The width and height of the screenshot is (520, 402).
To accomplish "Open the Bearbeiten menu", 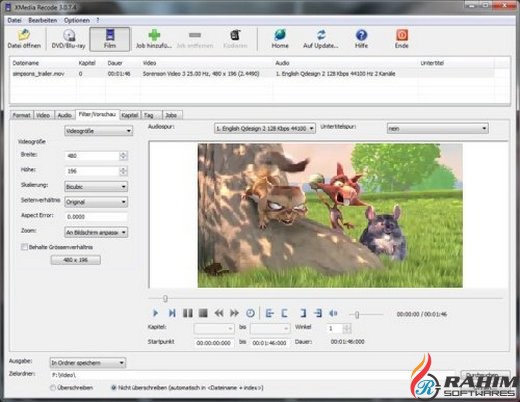I will [43, 20].
